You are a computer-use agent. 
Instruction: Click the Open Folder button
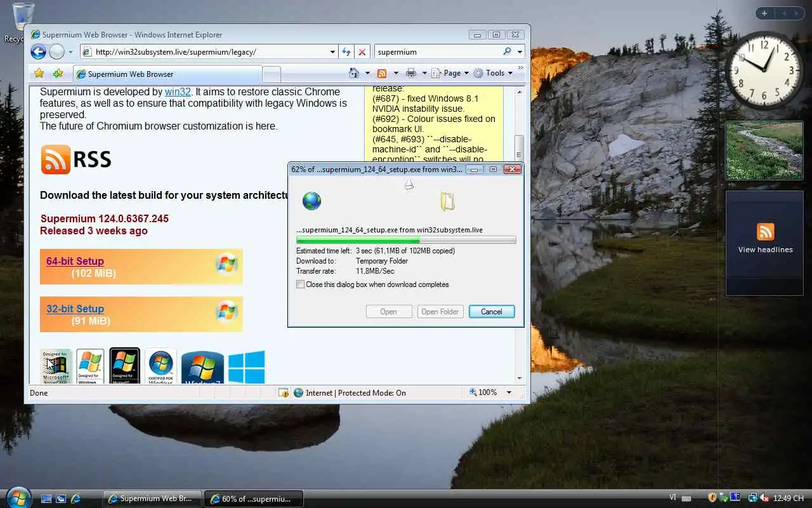tap(440, 311)
